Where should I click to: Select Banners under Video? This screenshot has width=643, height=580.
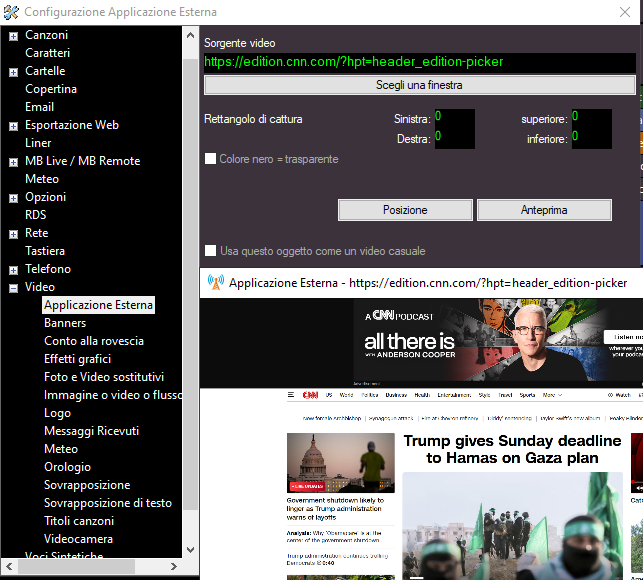click(65, 323)
